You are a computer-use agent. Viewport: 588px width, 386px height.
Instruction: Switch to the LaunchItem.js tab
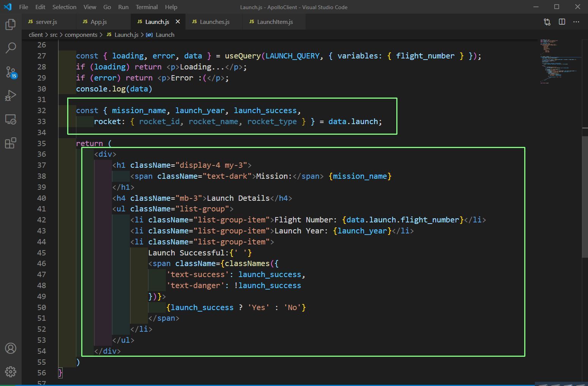(x=273, y=22)
